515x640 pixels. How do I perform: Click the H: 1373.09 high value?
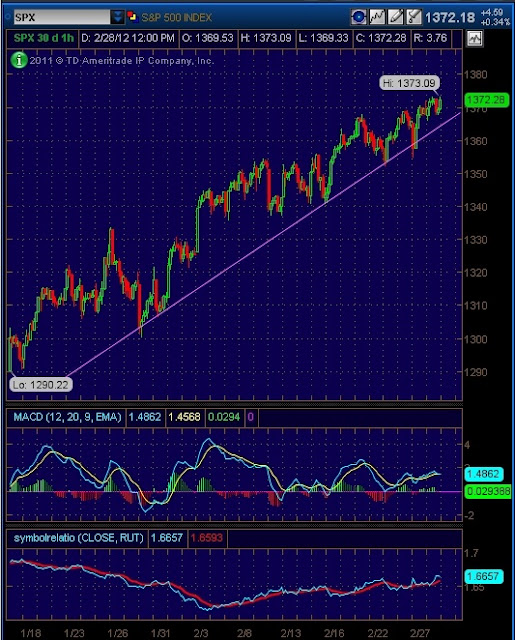tap(266, 38)
